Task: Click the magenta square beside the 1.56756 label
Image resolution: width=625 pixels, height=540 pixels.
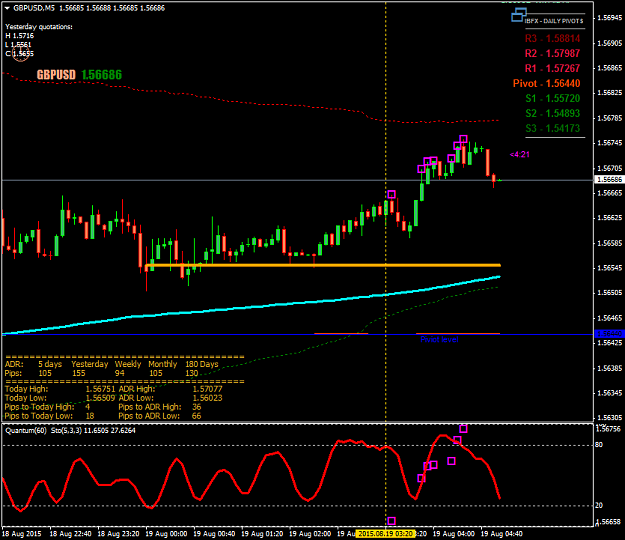Action: 463,429
